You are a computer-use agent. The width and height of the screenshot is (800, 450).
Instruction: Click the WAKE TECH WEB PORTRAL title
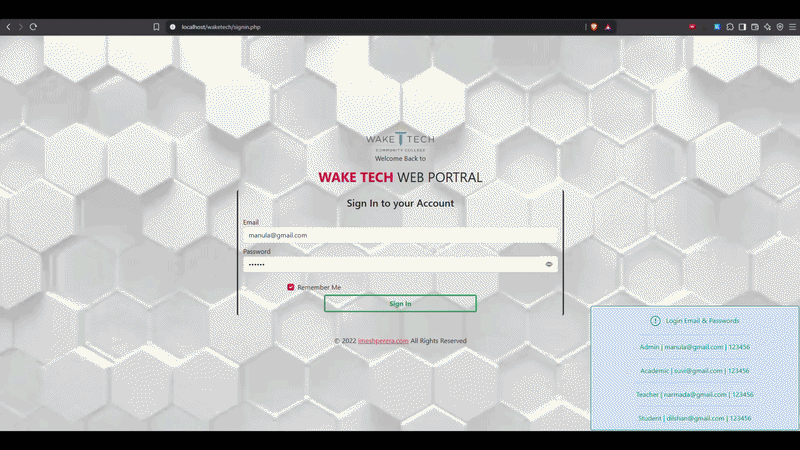[x=401, y=178]
